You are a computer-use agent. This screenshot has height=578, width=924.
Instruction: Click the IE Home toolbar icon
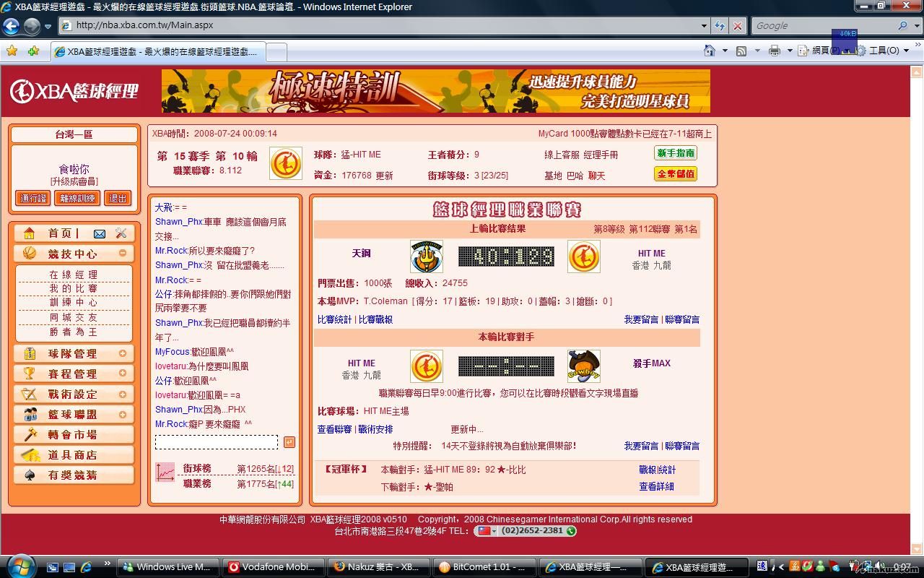pyautogui.click(x=710, y=51)
